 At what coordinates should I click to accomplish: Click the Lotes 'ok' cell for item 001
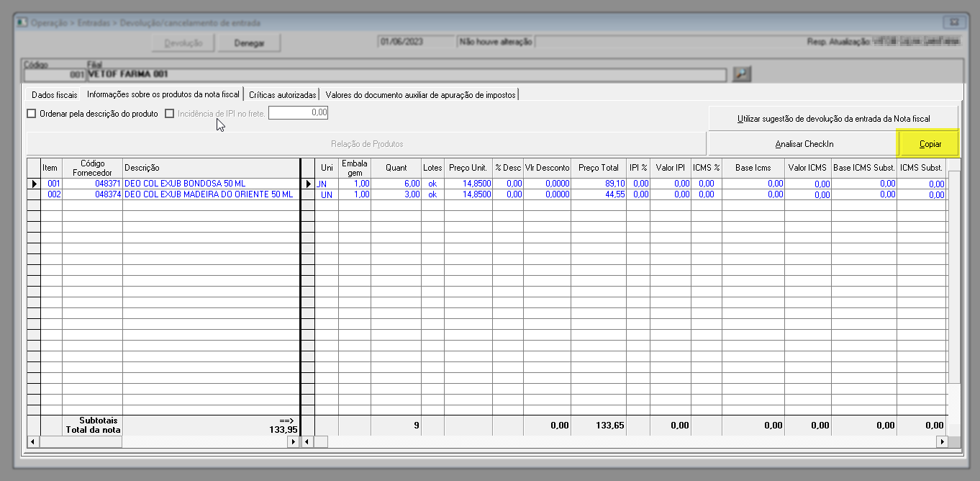432,184
